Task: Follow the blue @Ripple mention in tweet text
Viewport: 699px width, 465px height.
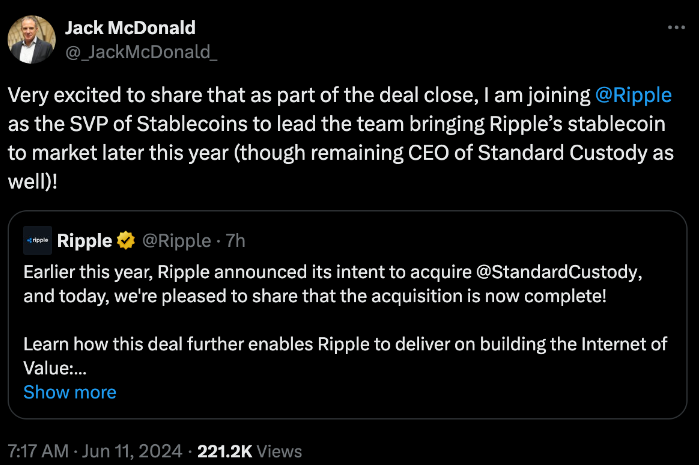Action: tap(633, 96)
